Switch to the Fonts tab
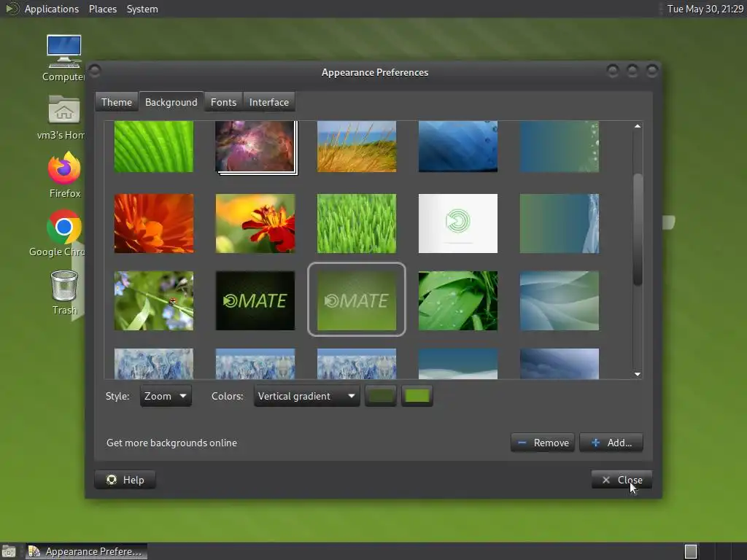 pos(223,102)
